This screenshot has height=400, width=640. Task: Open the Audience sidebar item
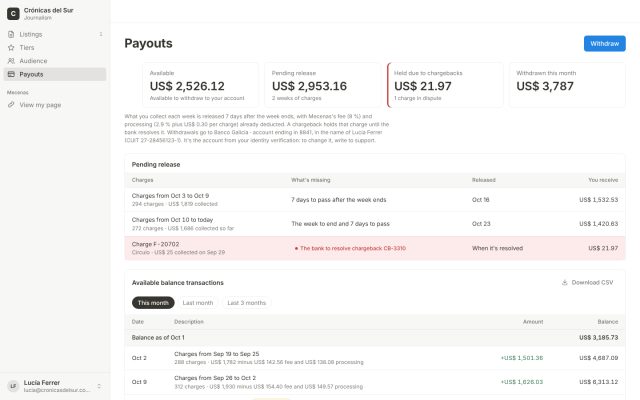point(55,61)
